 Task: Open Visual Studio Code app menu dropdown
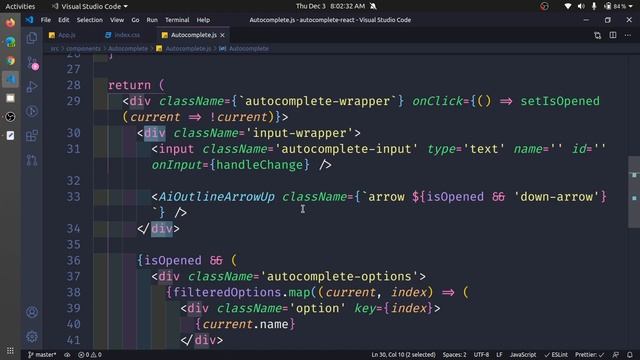[89, 6]
